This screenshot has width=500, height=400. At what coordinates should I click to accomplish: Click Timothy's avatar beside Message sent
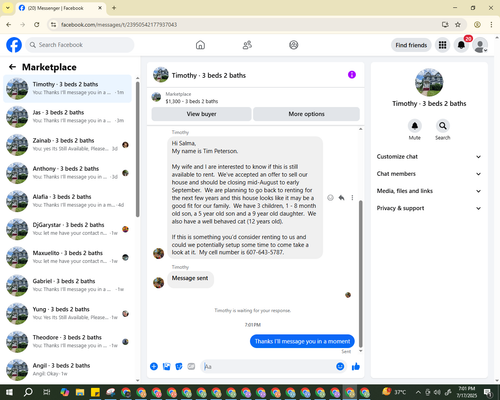pos(158,282)
